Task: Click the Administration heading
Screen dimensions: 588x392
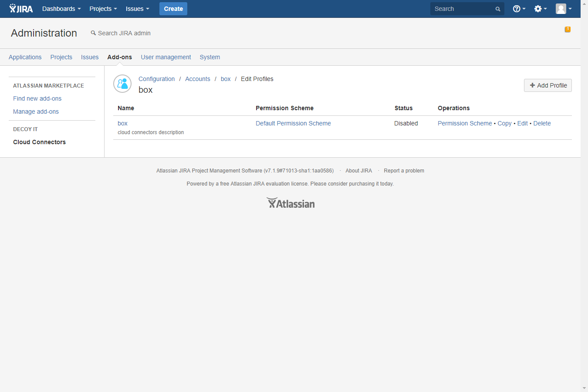Action: tap(44, 33)
